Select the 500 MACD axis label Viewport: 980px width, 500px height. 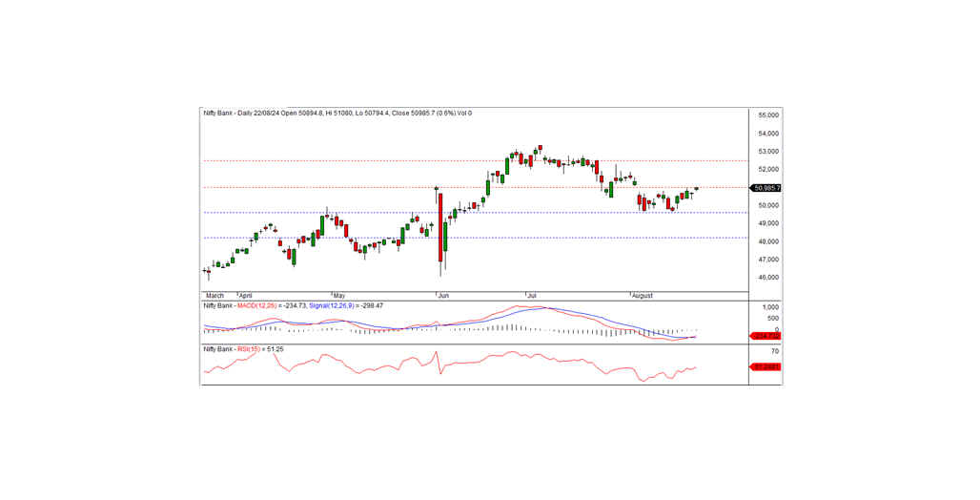[773, 319]
